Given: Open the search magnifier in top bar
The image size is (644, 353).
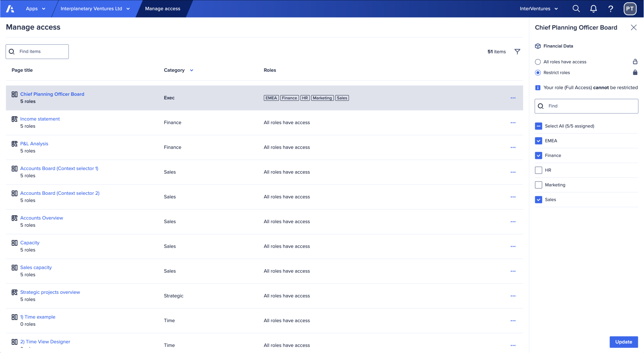Looking at the screenshot, I should [576, 9].
